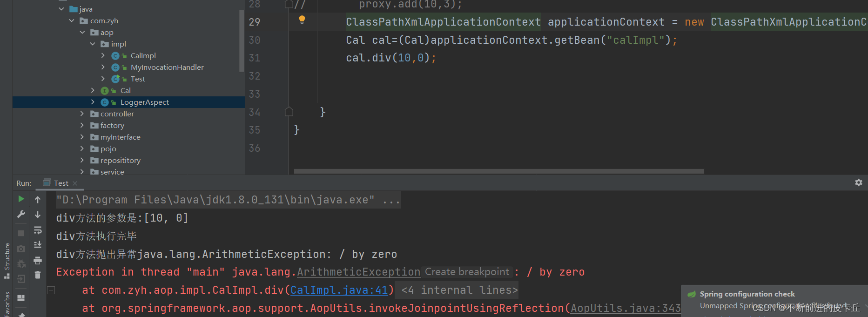
Task: Open the Structure tool window tab
Action: (7, 261)
